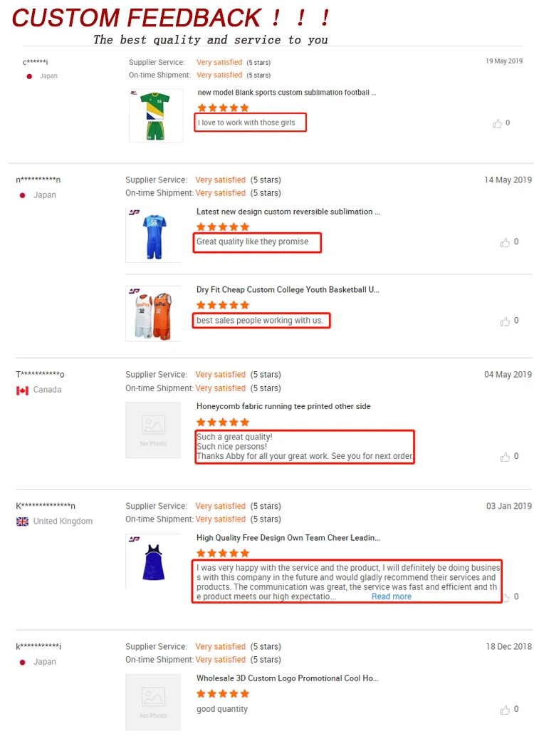Click thumbs-up on "Great quality like they promise" review
Image resolution: width=534 pixels, height=756 pixels.
point(505,242)
